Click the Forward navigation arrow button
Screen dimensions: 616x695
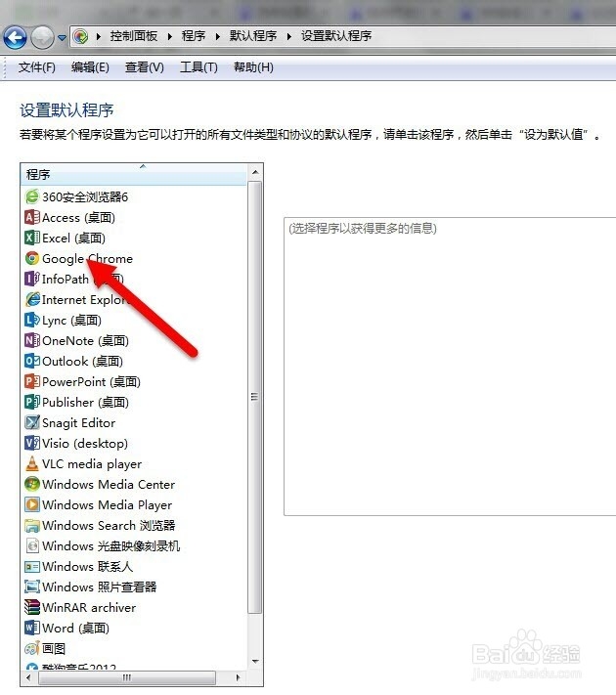42,37
